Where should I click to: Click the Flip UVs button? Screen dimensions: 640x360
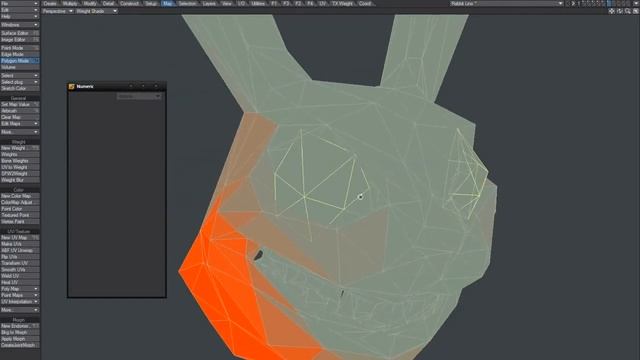click(x=20, y=257)
